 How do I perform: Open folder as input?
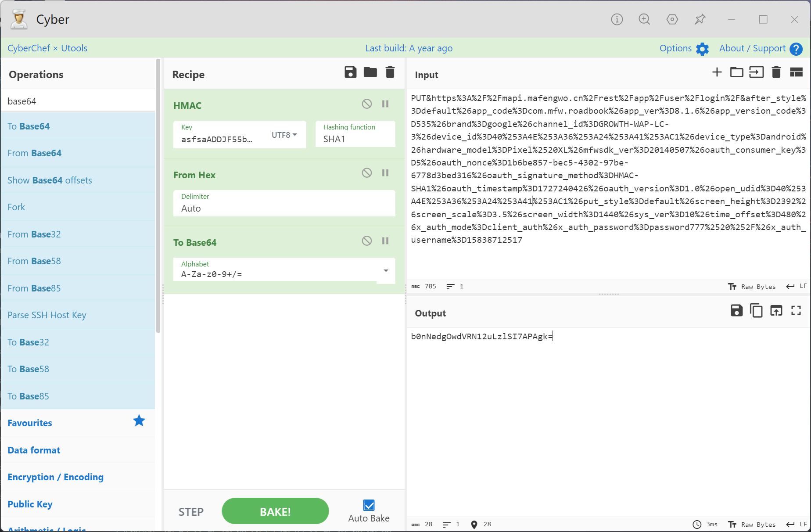[x=736, y=72]
